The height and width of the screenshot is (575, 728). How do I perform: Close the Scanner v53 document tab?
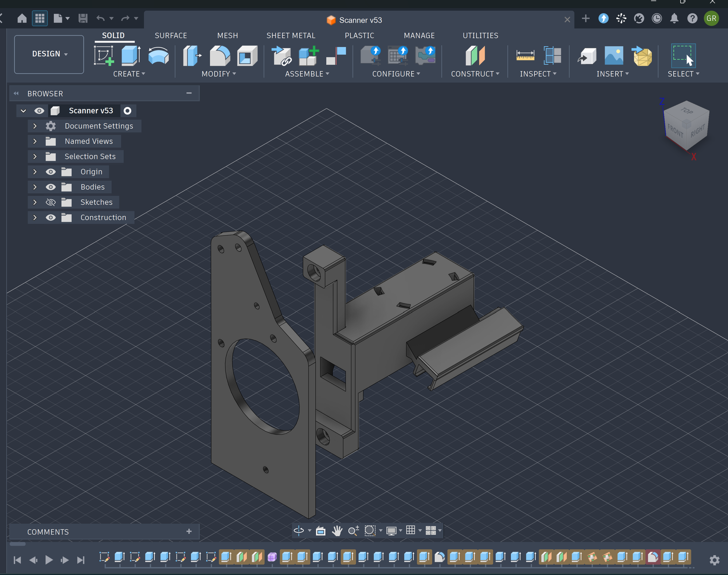tap(567, 20)
